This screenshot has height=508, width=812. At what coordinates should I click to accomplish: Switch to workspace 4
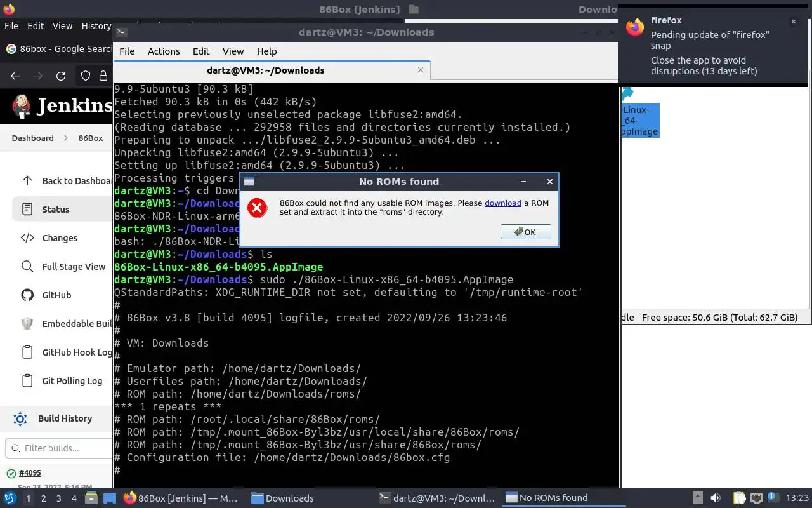pyautogui.click(x=74, y=498)
